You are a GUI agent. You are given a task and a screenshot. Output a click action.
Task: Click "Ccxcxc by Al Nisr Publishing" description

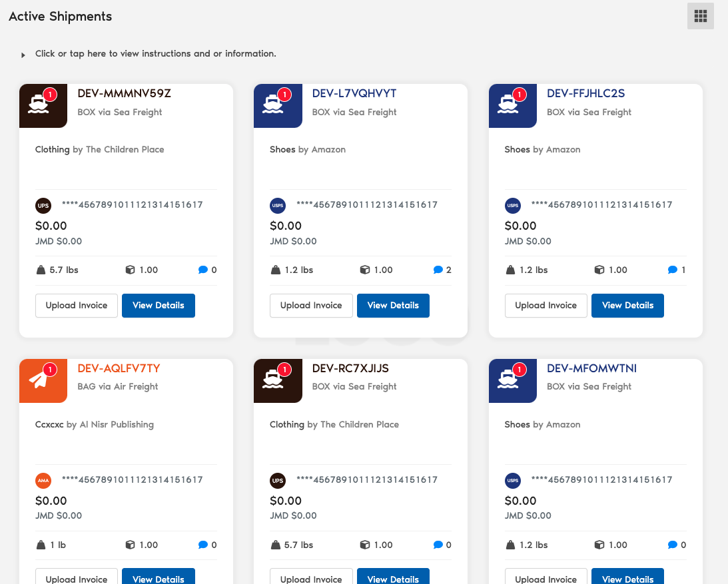coord(95,425)
